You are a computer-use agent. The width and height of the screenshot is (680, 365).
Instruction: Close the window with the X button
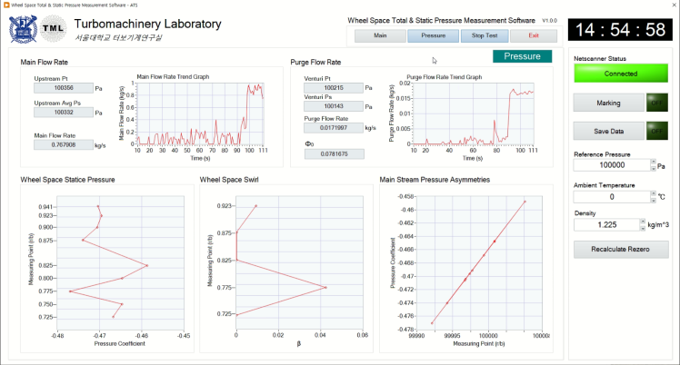[x=673, y=5]
